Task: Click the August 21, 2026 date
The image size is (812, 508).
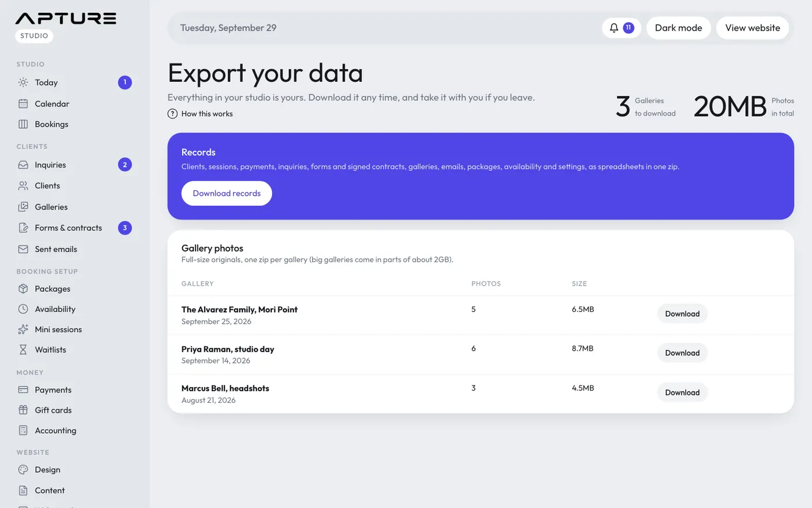Action: pos(209,400)
